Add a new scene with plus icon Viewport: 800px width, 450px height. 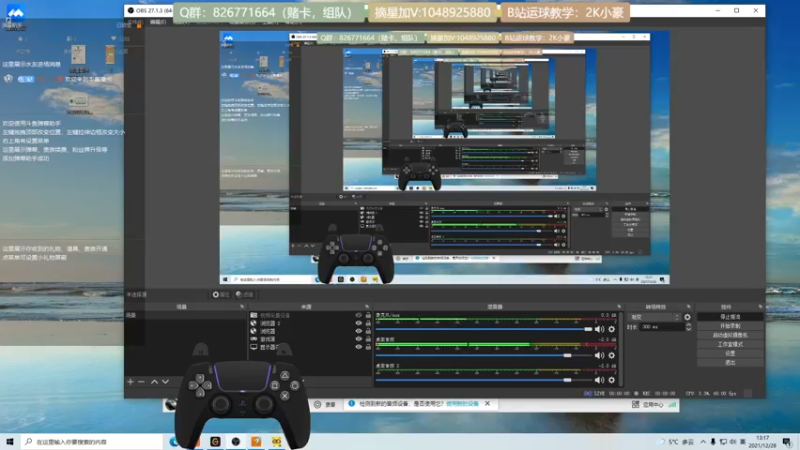(x=130, y=382)
